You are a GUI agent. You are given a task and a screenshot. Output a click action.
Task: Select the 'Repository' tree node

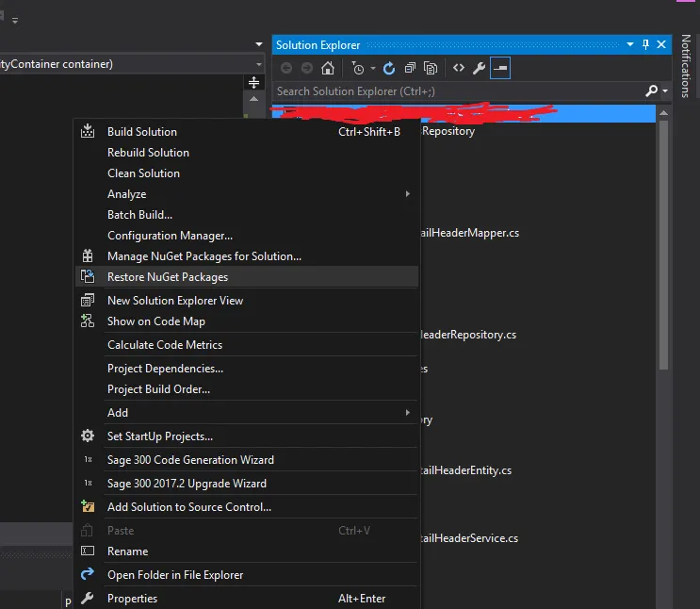coord(448,131)
